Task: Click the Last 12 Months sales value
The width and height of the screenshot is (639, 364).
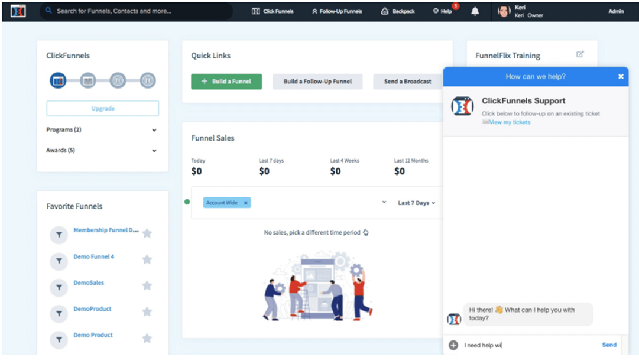Action: [x=400, y=171]
